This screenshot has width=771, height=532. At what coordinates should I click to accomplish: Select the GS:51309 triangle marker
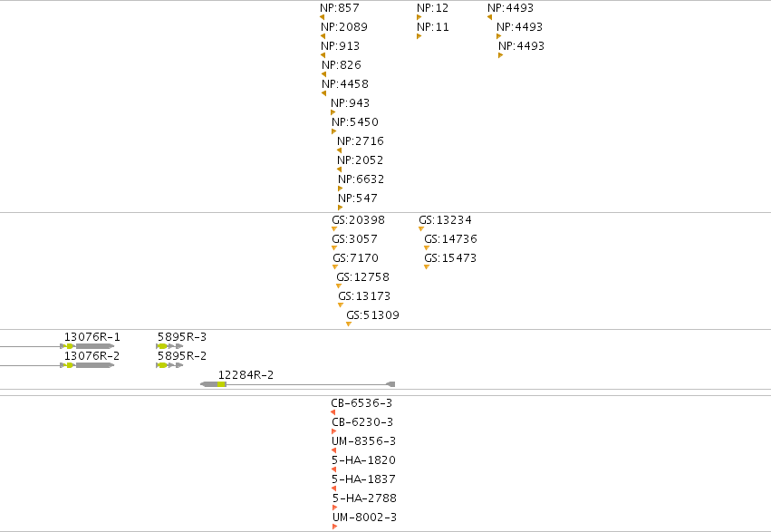349,324
